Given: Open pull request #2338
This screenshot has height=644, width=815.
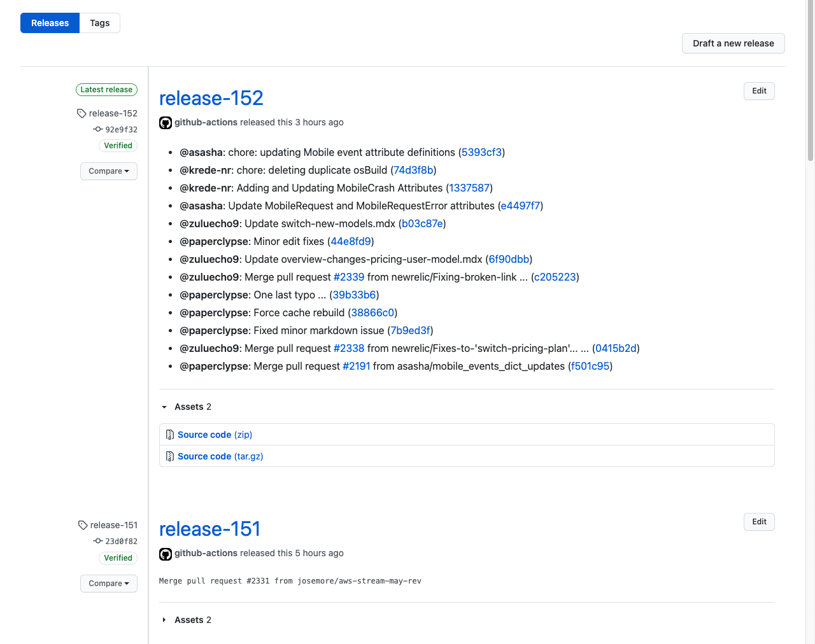Looking at the screenshot, I should 349,348.
